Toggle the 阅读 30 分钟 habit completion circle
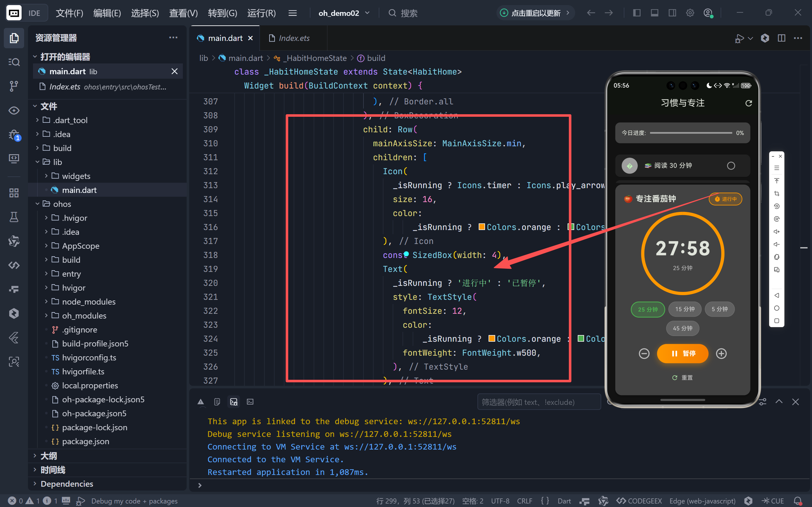 click(x=731, y=166)
